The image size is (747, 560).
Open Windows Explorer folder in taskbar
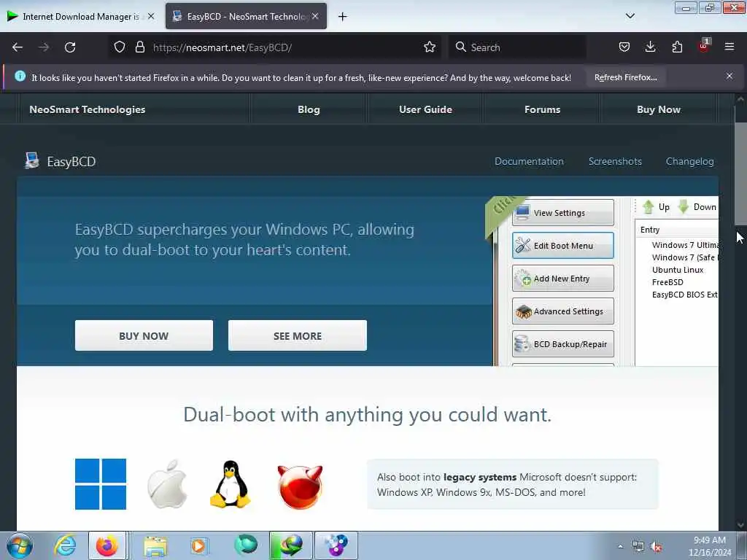click(x=155, y=545)
